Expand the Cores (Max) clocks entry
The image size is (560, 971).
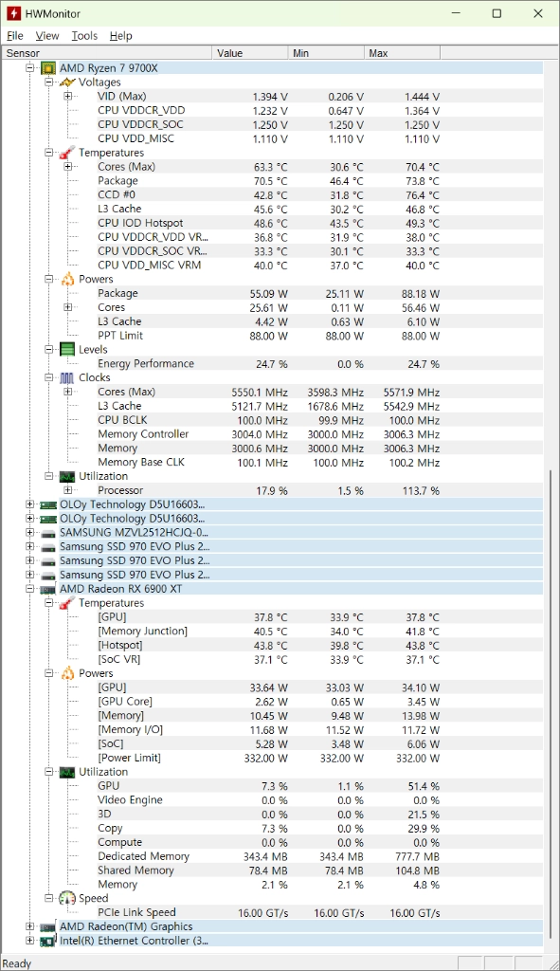pos(68,392)
